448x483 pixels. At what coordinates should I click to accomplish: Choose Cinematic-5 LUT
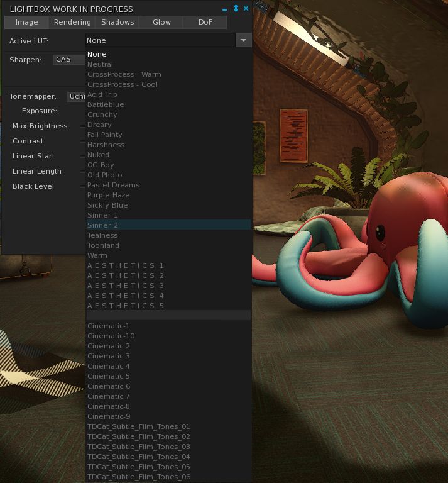tap(168, 376)
